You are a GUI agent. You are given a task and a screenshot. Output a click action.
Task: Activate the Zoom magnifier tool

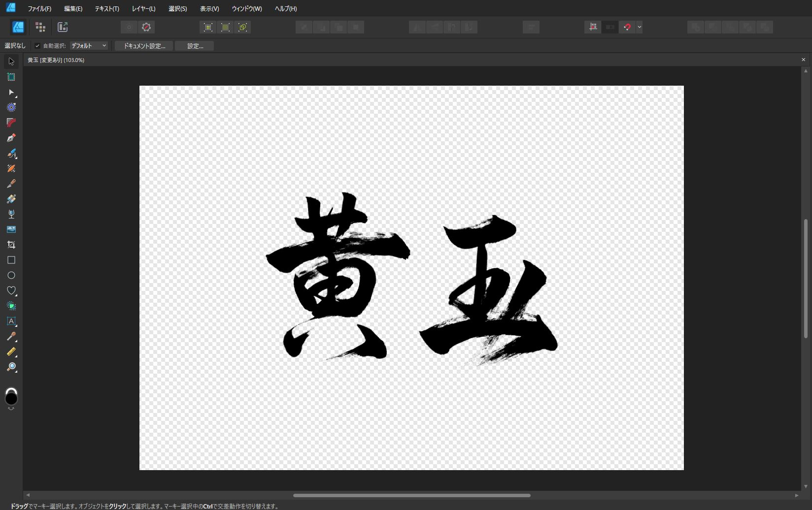coord(11,367)
